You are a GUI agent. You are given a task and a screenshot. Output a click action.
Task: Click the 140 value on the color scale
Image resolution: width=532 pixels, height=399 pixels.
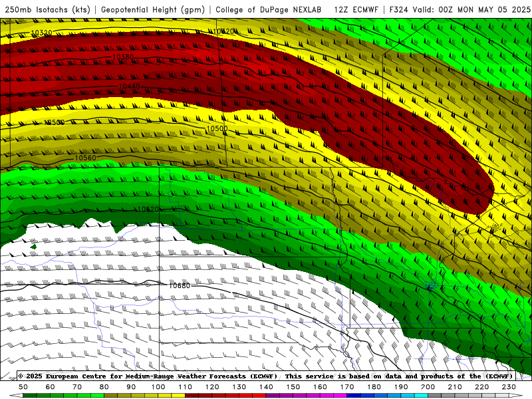[266, 387]
